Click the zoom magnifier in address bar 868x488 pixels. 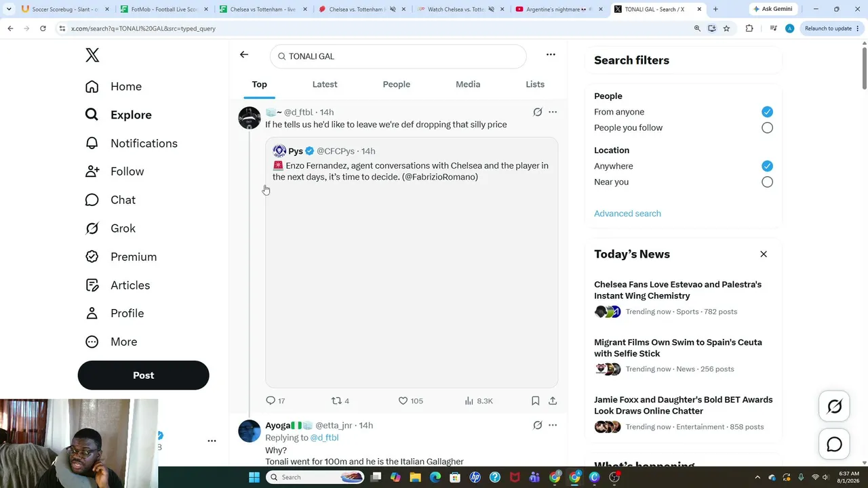[x=697, y=28]
